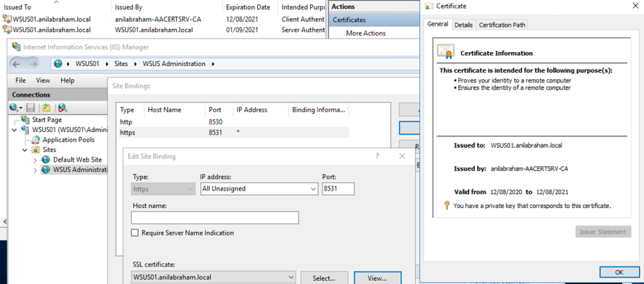The width and height of the screenshot is (644, 284).
Task: Open the File menu in IIS Manager
Action: point(21,80)
